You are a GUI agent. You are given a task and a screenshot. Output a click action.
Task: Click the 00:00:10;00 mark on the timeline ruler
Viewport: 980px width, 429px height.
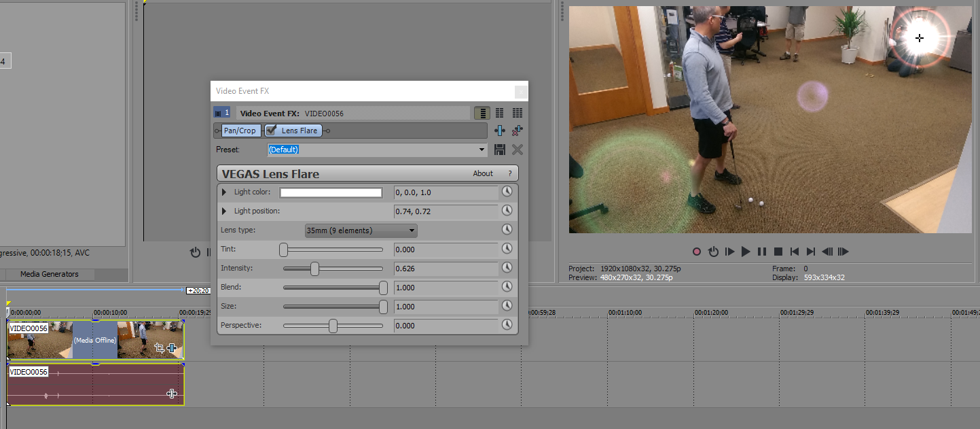(110, 313)
